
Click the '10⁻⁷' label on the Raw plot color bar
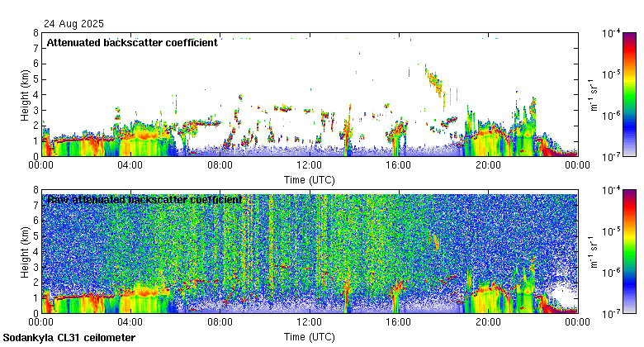click(611, 314)
